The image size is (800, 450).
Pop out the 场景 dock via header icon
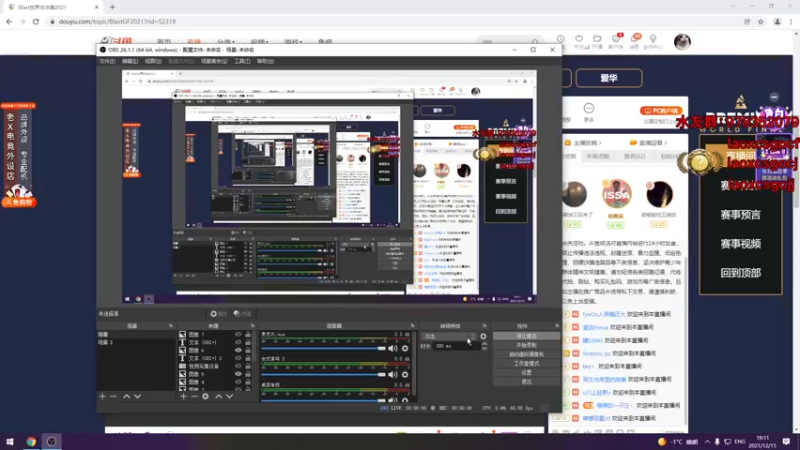tap(170, 326)
